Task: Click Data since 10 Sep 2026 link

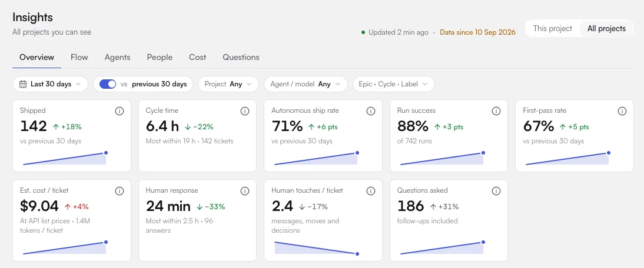Action: coord(477,32)
